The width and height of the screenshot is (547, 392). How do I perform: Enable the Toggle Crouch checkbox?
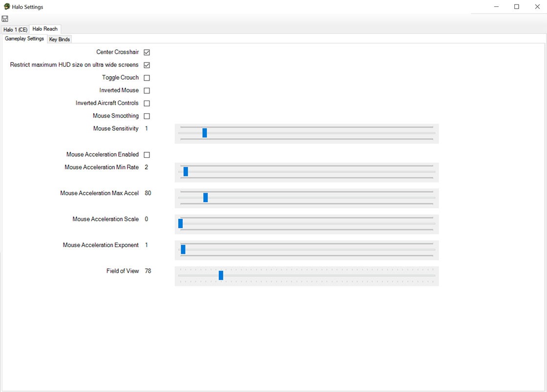click(147, 78)
